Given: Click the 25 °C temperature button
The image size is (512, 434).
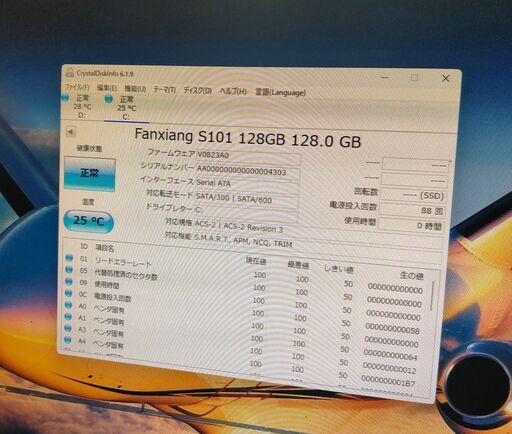Looking at the screenshot, I should [x=89, y=221].
